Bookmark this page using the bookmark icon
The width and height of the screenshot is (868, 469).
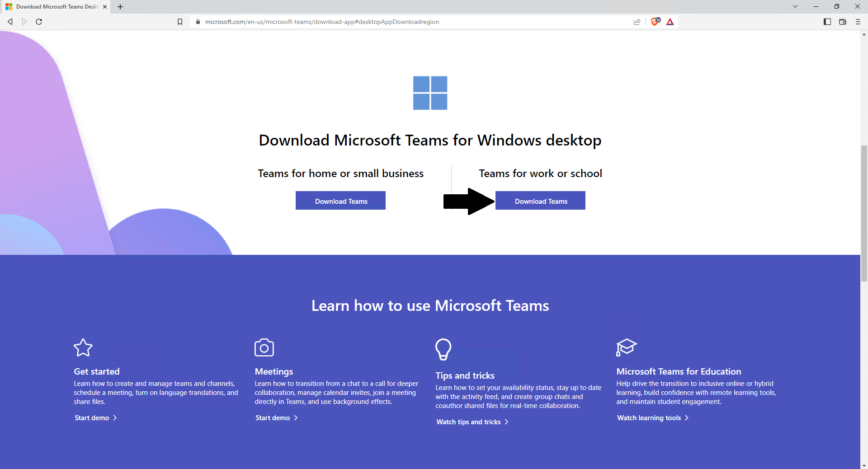coord(180,22)
